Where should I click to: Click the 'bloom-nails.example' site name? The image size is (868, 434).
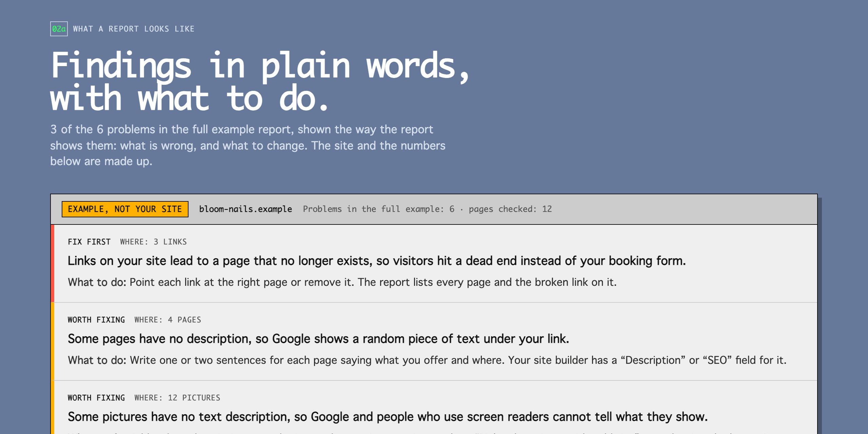pyautogui.click(x=245, y=209)
